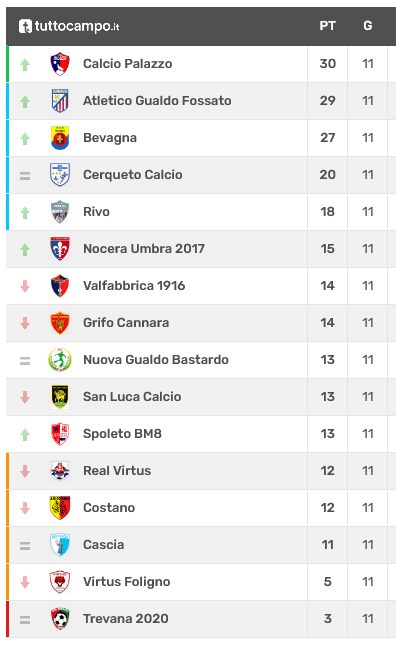The image size is (396, 652).
Task: Click the green up arrow beside Rivo
Action: click(x=25, y=212)
